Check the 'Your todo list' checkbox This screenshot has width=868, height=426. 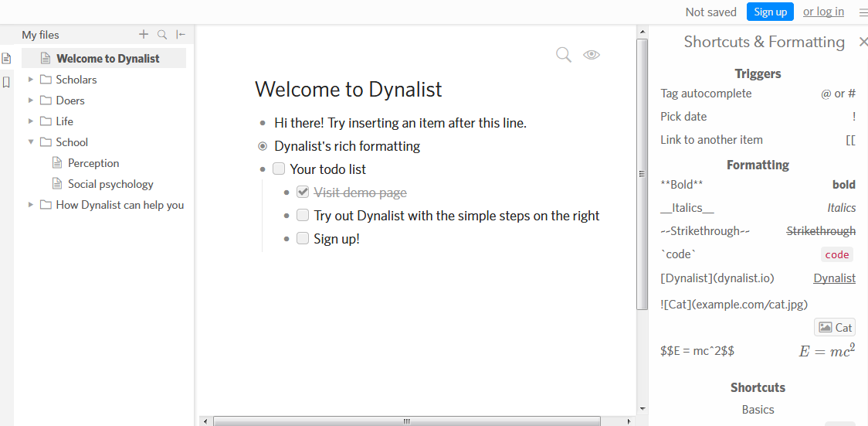279,169
